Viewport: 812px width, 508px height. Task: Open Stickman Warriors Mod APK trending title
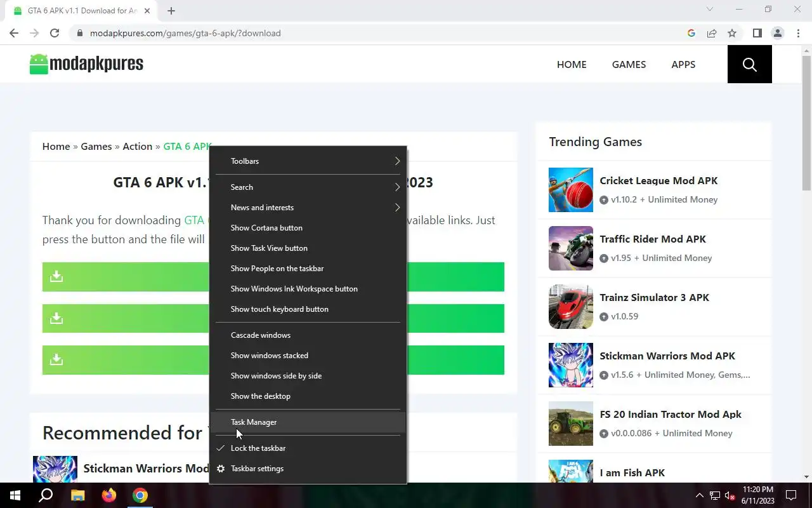point(667,356)
